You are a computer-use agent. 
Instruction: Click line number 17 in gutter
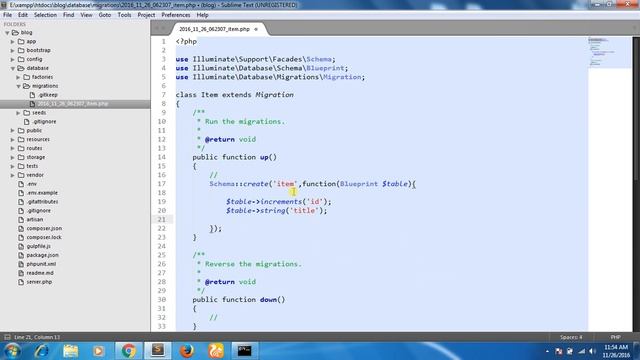[162, 184]
